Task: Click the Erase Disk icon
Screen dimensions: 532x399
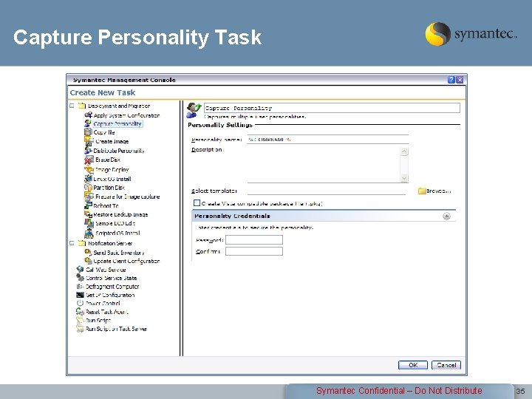Action: 89,160
